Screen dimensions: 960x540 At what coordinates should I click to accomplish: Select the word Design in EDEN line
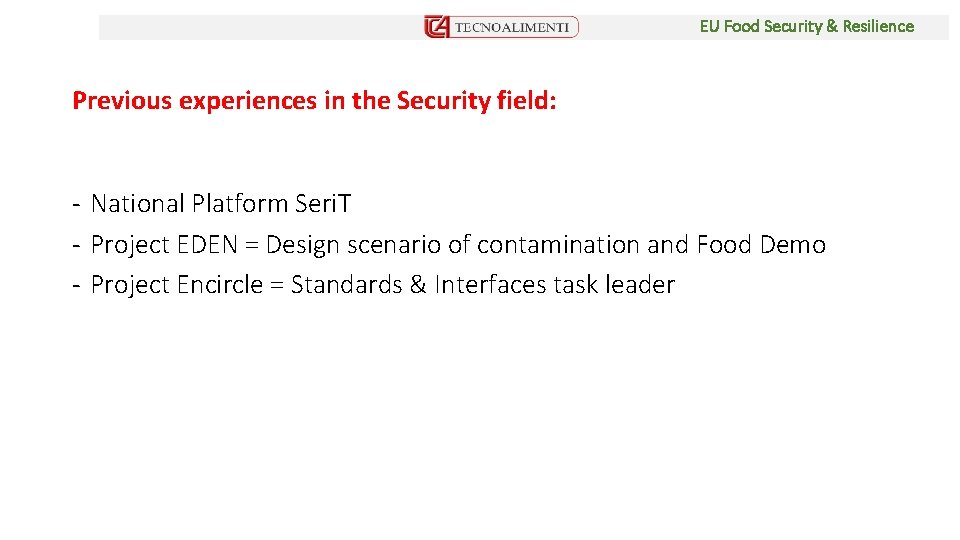302,245
